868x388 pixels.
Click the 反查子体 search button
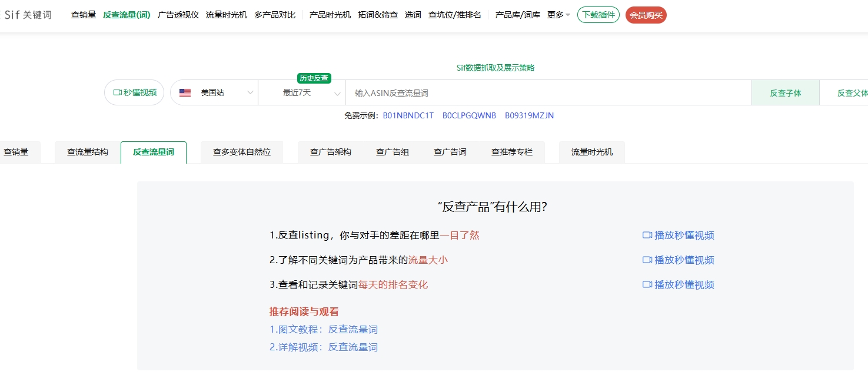coord(785,92)
